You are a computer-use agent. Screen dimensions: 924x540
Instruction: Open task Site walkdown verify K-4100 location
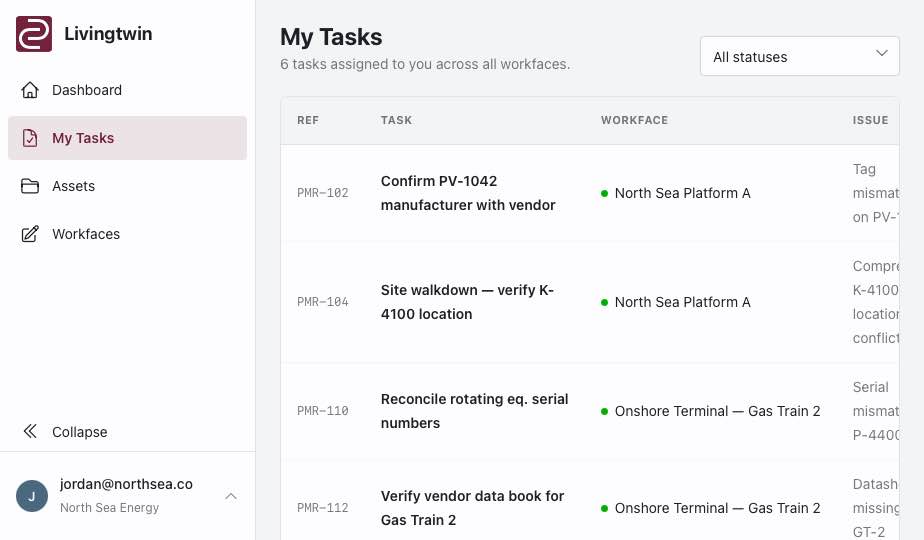pyautogui.click(x=467, y=302)
